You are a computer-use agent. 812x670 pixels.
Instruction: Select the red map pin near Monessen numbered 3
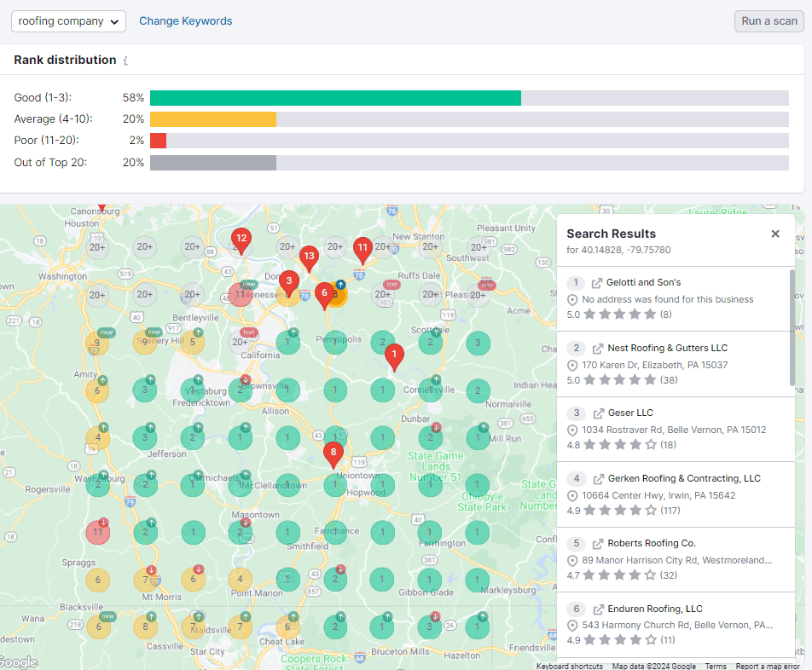(x=289, y=283)
